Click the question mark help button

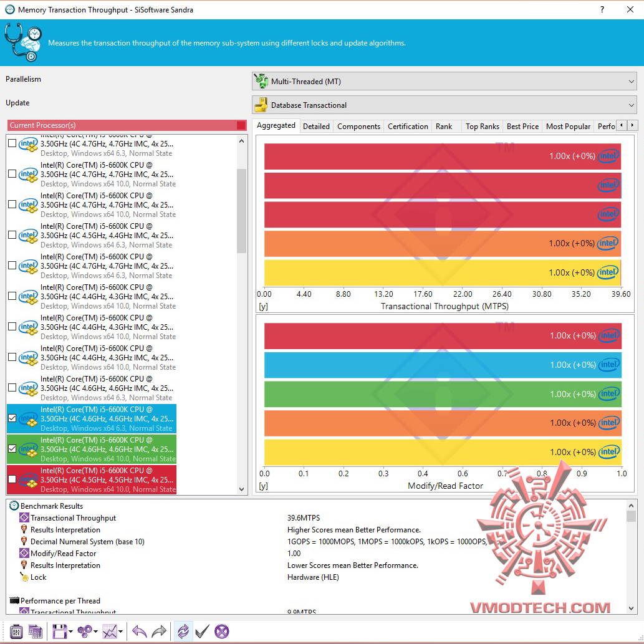click(x=602, y=9)
